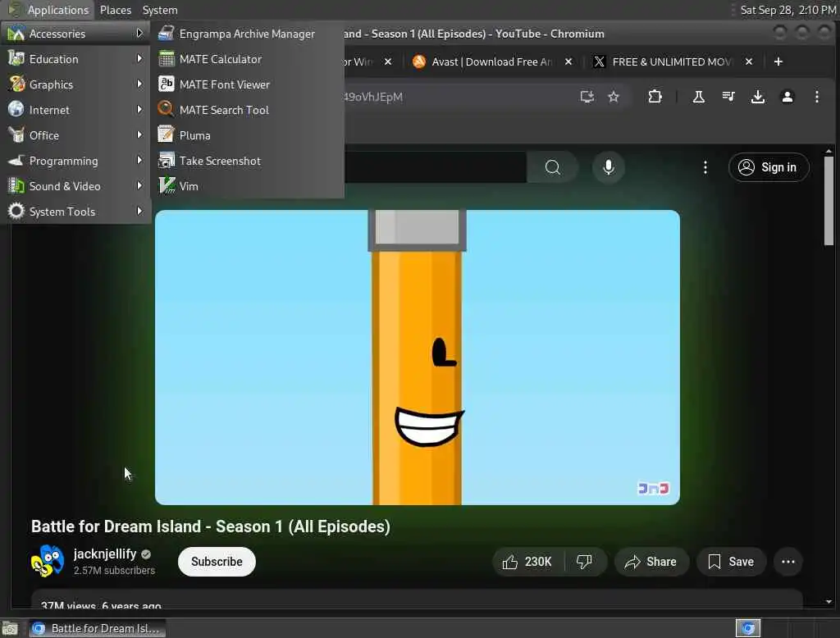Image resolution: width=840 pixels, height=638 pixels.
Task: Select Take Screenshot entry
Action: coord(247,161)
